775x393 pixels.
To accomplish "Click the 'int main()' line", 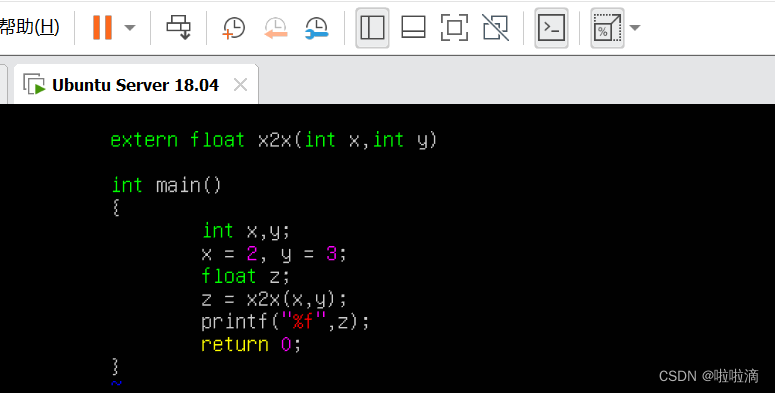I will click(166, 185).
